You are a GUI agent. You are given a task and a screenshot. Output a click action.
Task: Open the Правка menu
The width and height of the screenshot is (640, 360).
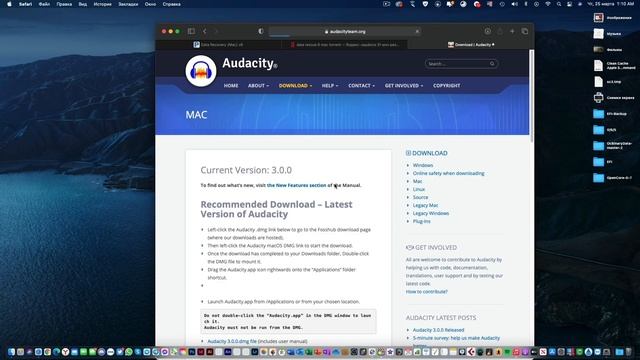pyautogui.click(x=64, y=4)
